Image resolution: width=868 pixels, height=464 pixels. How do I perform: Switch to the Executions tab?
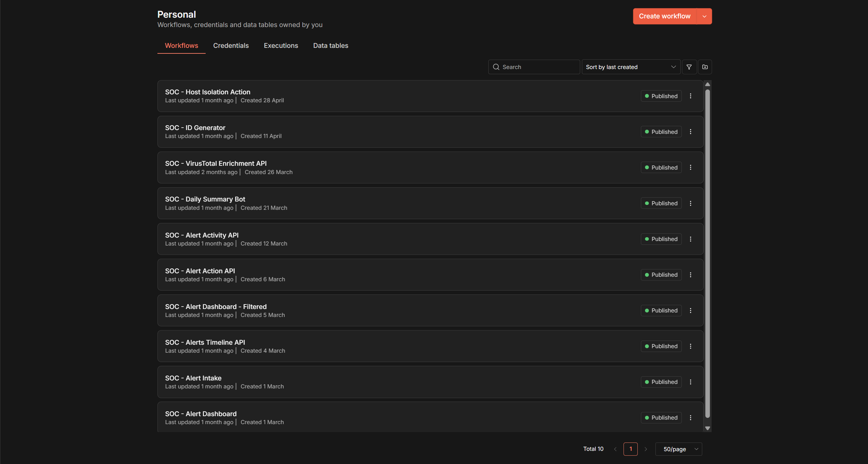click(x=281, y=45)
